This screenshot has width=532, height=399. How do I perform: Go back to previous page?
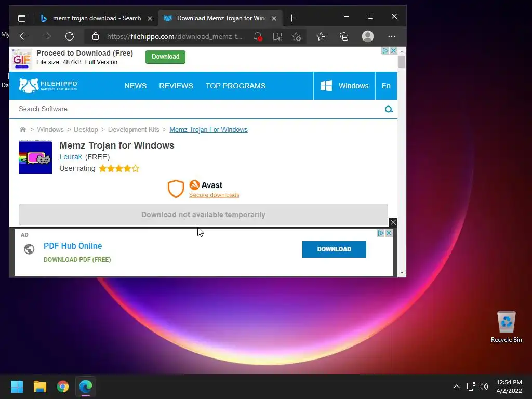pyautogui.click(x=24, y=36)
